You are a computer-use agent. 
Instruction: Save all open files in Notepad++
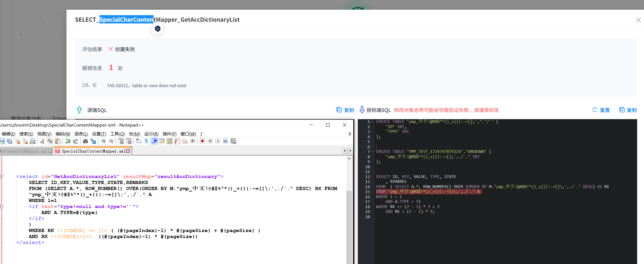[9, 141]
